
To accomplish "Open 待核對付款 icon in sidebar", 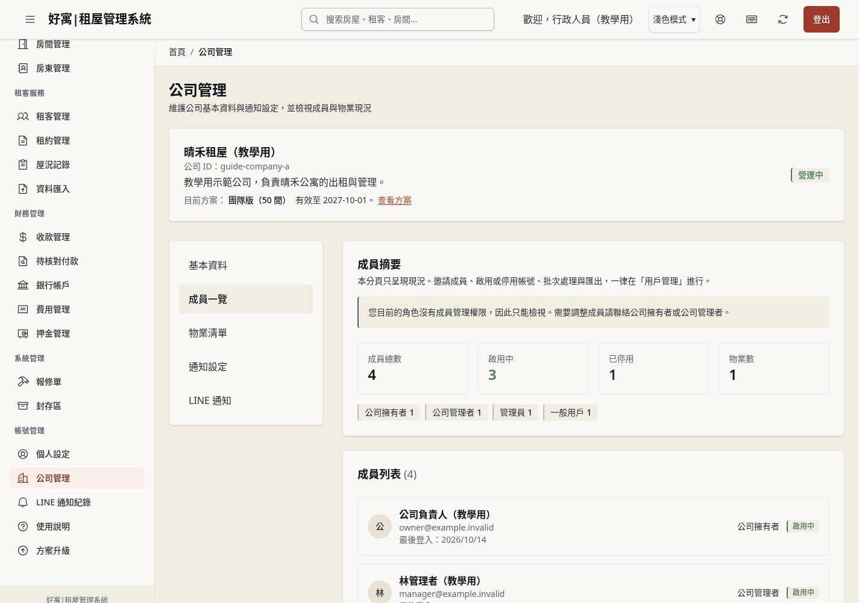I will point(23,261).
